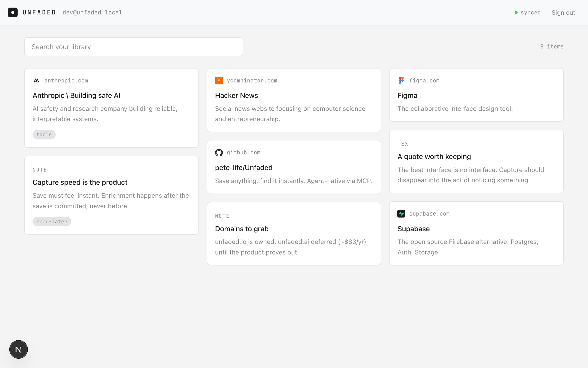This screenshot has width=588, height=368.
Task: Filter by the tools tag
Action: 44,135
